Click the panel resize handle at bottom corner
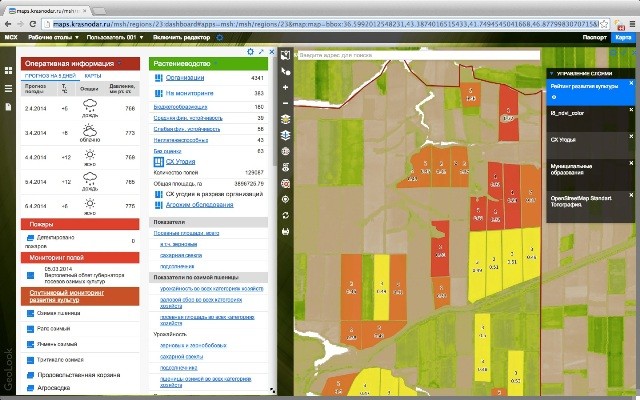Viewport: 640px width, 400px height. [272, 391]
